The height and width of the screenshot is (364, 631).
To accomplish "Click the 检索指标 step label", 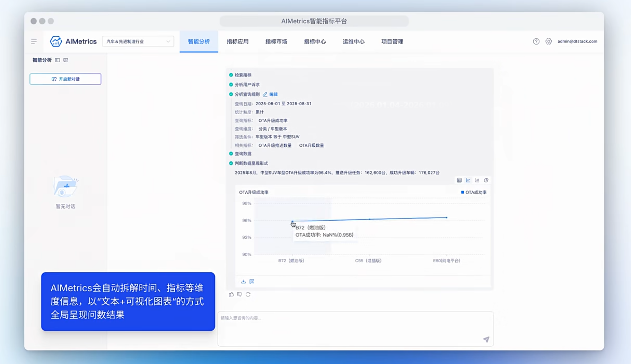I will pyautogui.click(x=243, y=75).
